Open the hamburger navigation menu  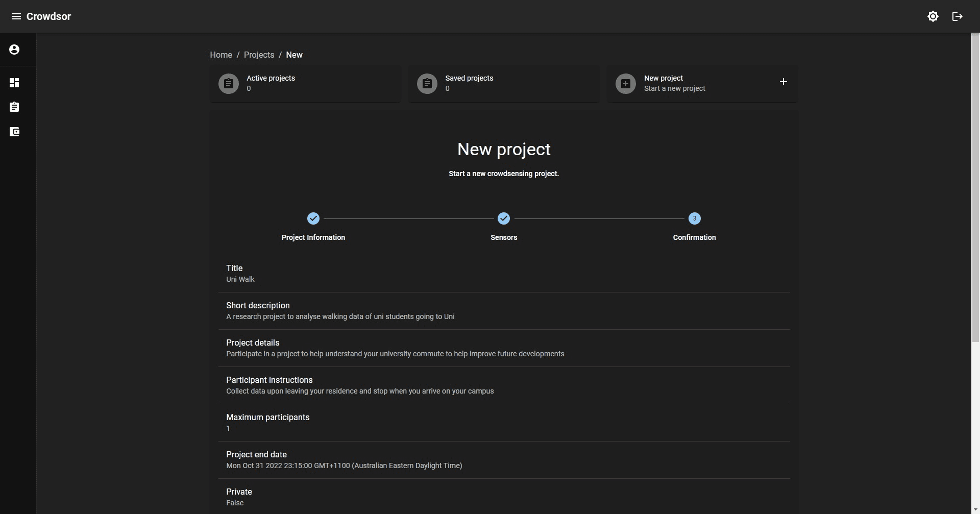point(16,16)
